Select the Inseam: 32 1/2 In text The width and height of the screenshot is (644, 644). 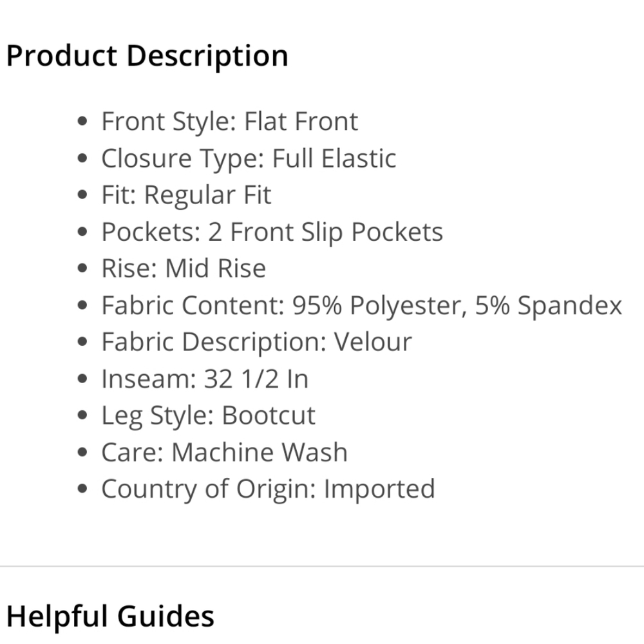coord(205,379)
